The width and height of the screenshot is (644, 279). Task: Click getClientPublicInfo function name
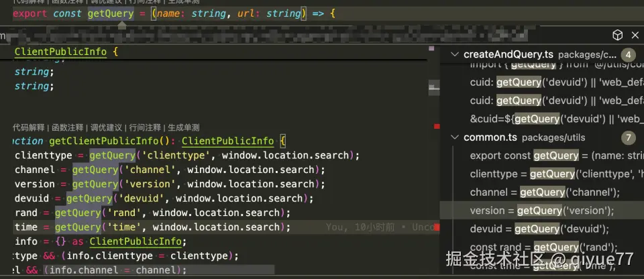point(104,142)
